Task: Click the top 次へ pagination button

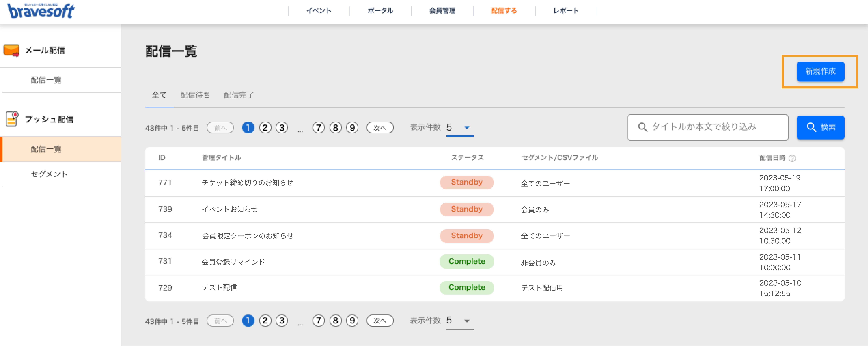Action: pos(380,128)
